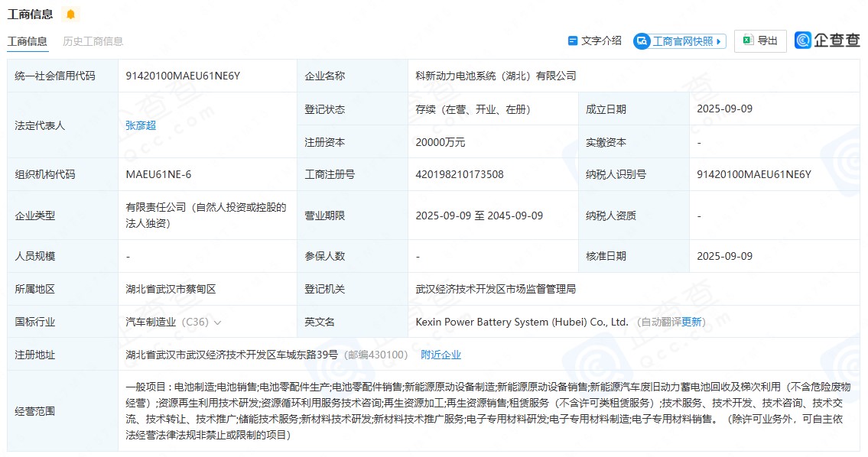This screenshot has width=868, height=457.
Task: Open 文字介绍 text introduction
Action: (595, 41)
